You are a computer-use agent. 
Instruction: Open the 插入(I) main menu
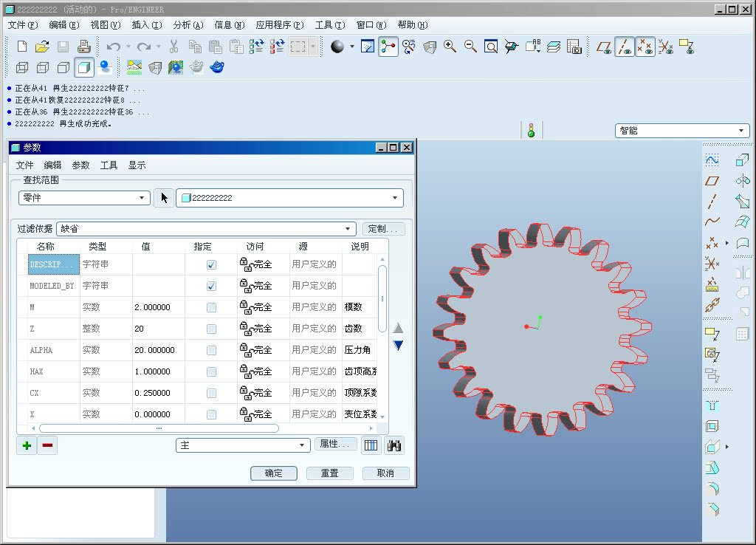coord(147,25)
